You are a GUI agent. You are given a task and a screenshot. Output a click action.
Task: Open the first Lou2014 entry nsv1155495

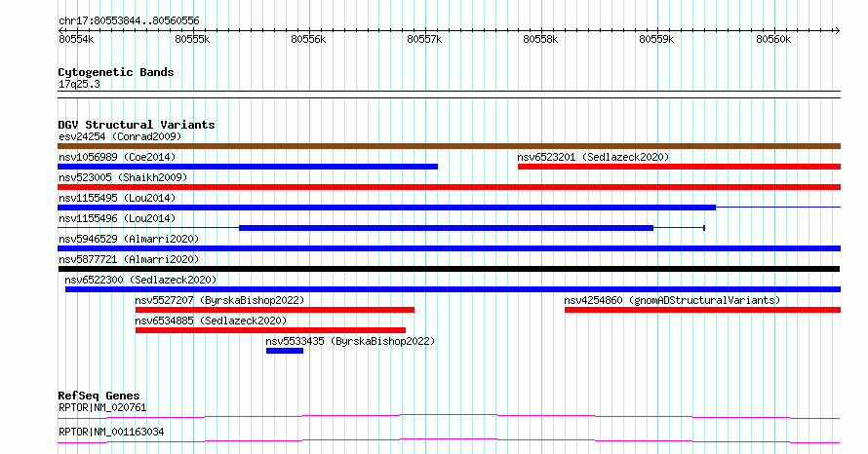pos(117,198)
